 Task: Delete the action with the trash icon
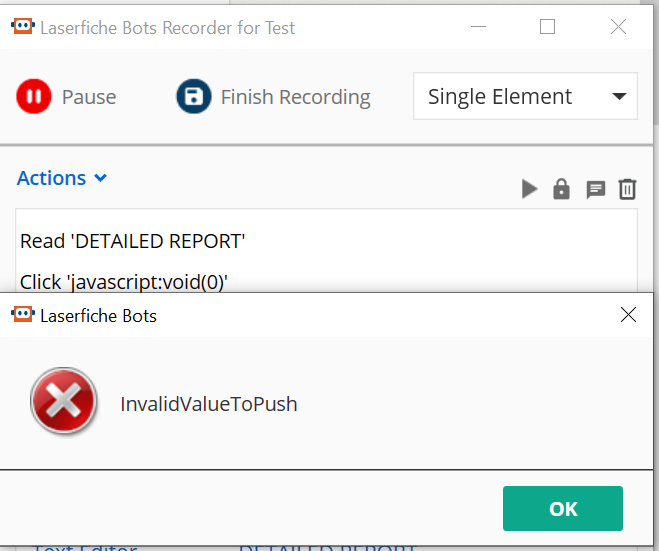627,189
